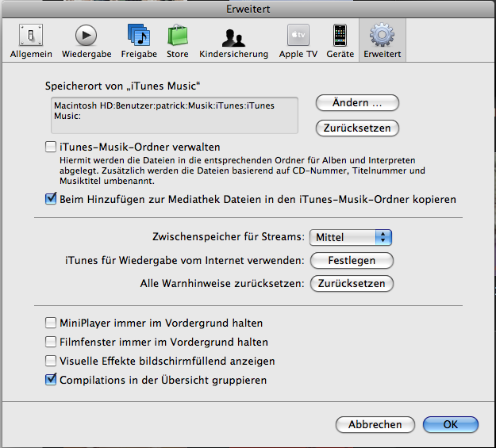This screenshot has width=496, height=448.
Task: Enable Visuelle Effekte bildschirmfüllend anzeigen
Action: coord(51,361)
